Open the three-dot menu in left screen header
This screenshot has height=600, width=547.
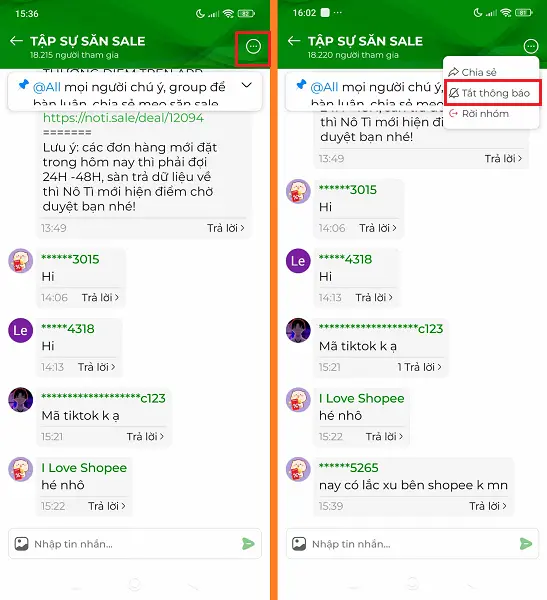(253, 47)
